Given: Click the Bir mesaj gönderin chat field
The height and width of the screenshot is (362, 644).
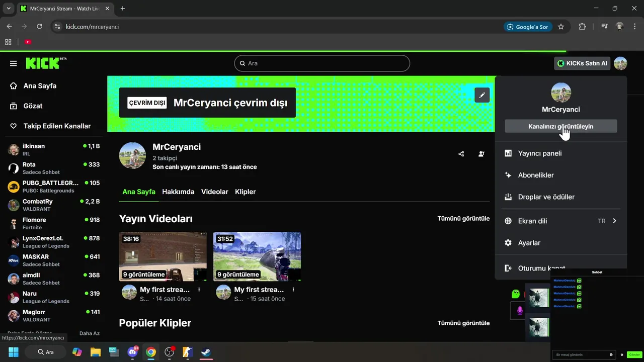Looking at the screenshot, I should click(584, 354).
